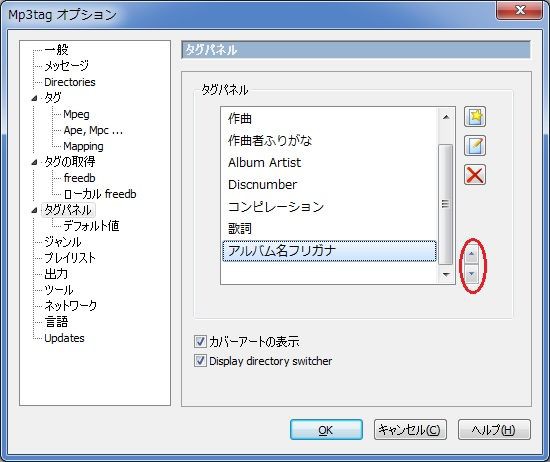Open ツール options page
The image size is (550, 462).
tap(59, 290)
